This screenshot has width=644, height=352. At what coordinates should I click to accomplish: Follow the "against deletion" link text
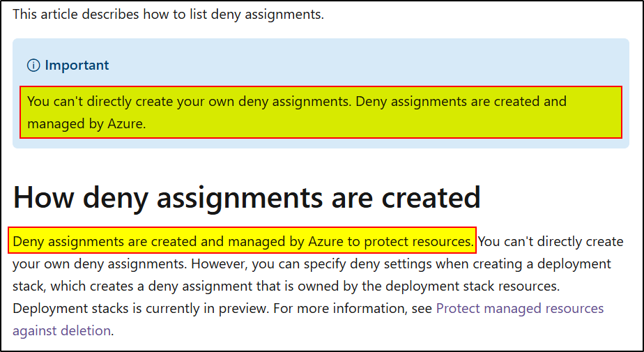61,330
